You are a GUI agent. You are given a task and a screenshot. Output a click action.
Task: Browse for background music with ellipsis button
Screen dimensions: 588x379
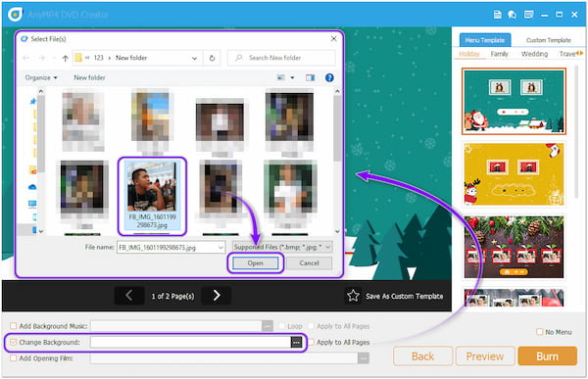268,326
